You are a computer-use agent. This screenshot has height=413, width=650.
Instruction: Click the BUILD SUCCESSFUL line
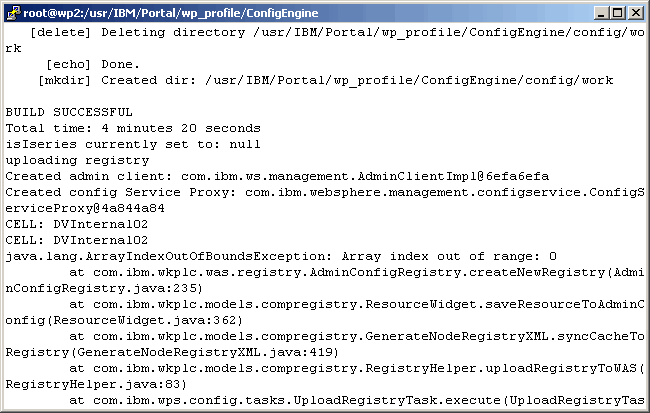[x=69, y=112]
